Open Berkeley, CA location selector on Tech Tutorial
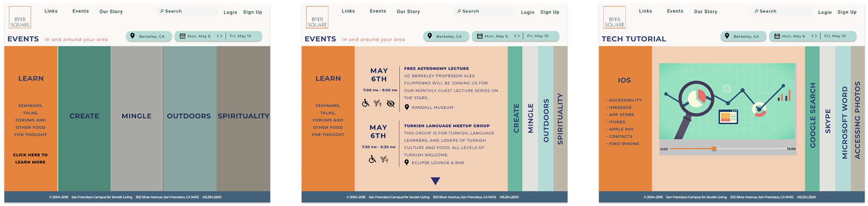This screenshot has width=868, height=206. tap(743, 36)
